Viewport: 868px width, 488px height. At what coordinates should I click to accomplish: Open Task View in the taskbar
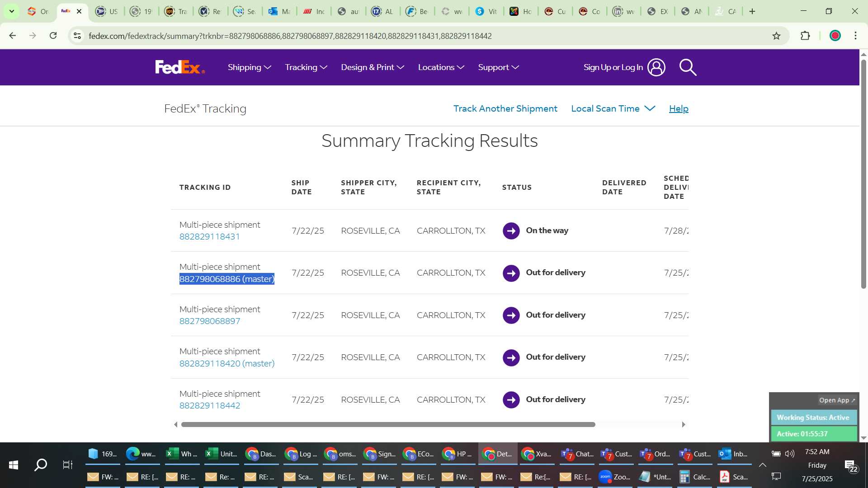68,465
